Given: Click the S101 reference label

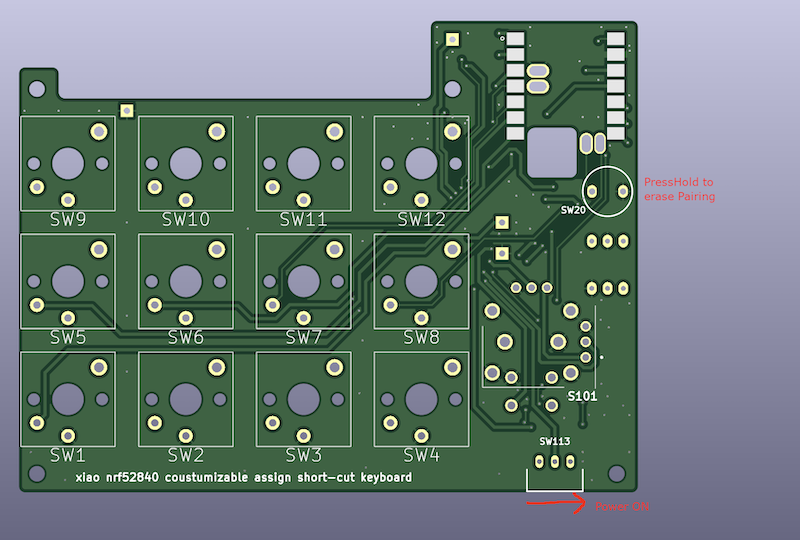Looking at the screenshot, I should pyautogui.click(x=582, y=396).
